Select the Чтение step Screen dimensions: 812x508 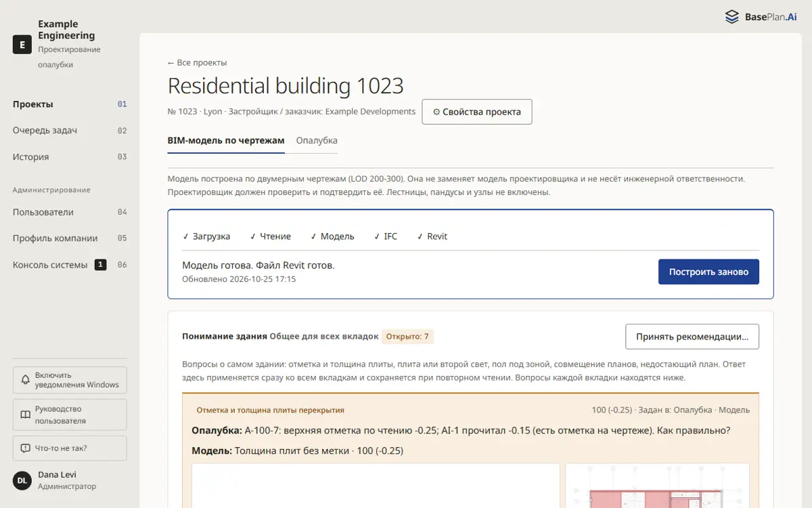pyautogui.click(x=271, y=236)
